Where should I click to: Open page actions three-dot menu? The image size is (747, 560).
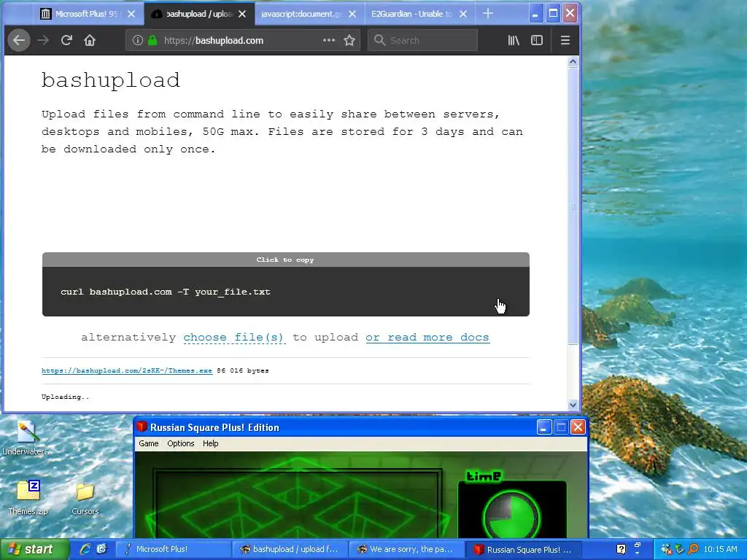pos(329,41)
